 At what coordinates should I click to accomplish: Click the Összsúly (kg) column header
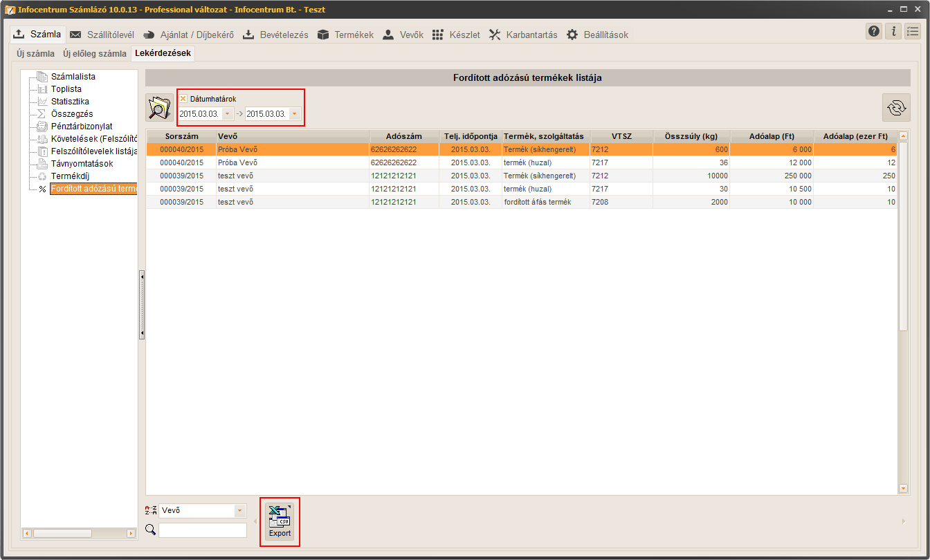click(692, 136)
